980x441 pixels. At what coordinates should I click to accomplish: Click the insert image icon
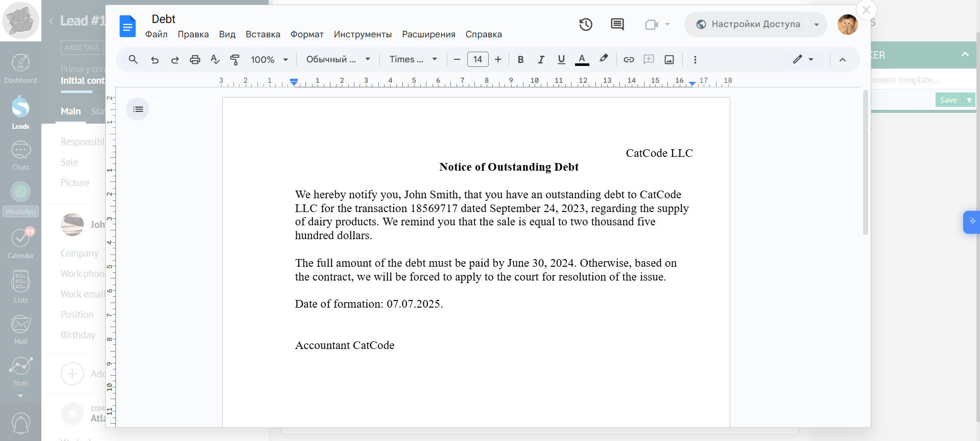pyautogui.click(x=669, y=60)
